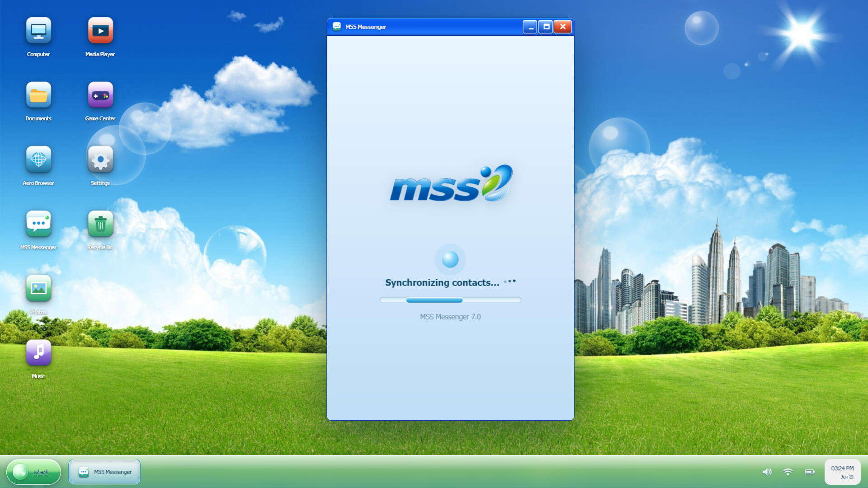Open Game Center desktop icon

point(100,95)
